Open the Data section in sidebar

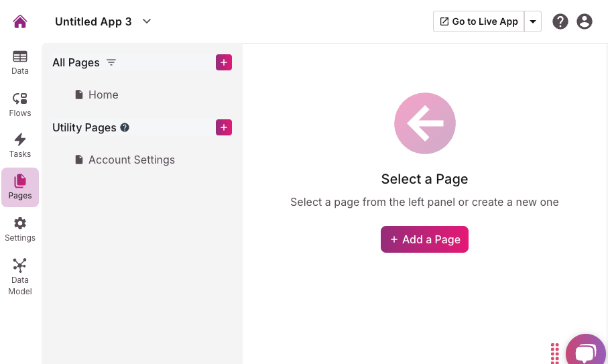(x=20, y=62)
